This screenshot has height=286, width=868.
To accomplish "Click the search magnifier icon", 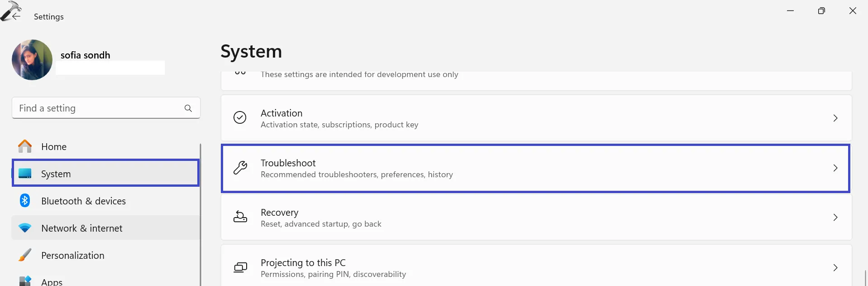I will [x=188, y=108].
